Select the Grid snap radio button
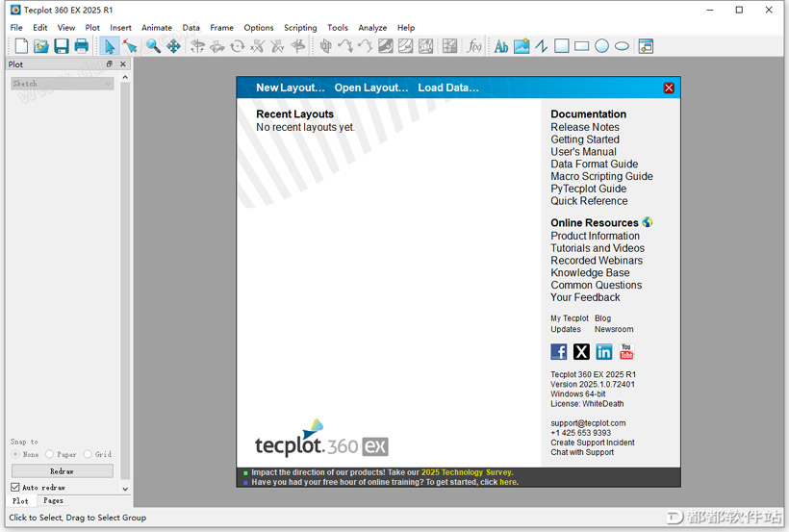Viewport: 789px width, 532px height. [x=88, y=454]
